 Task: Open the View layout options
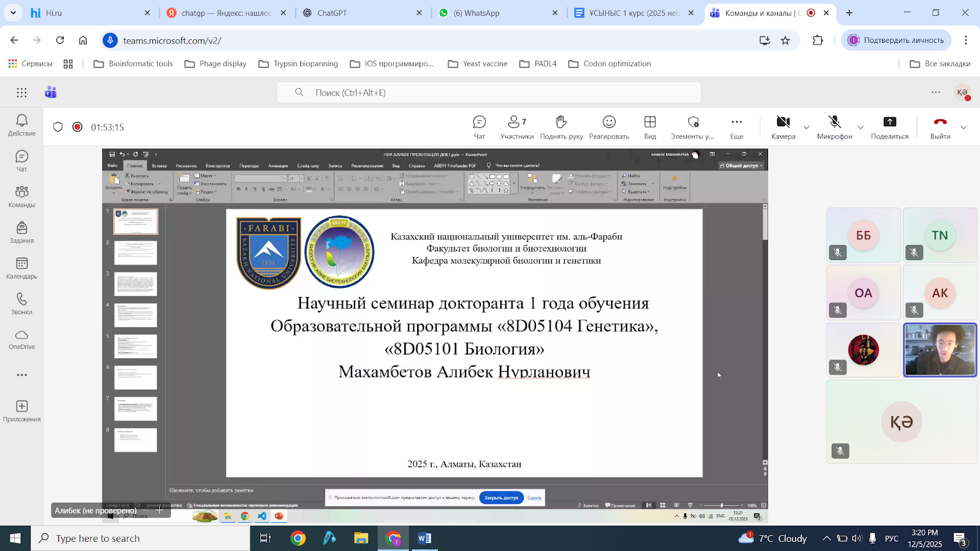click(x=650, y=127)
